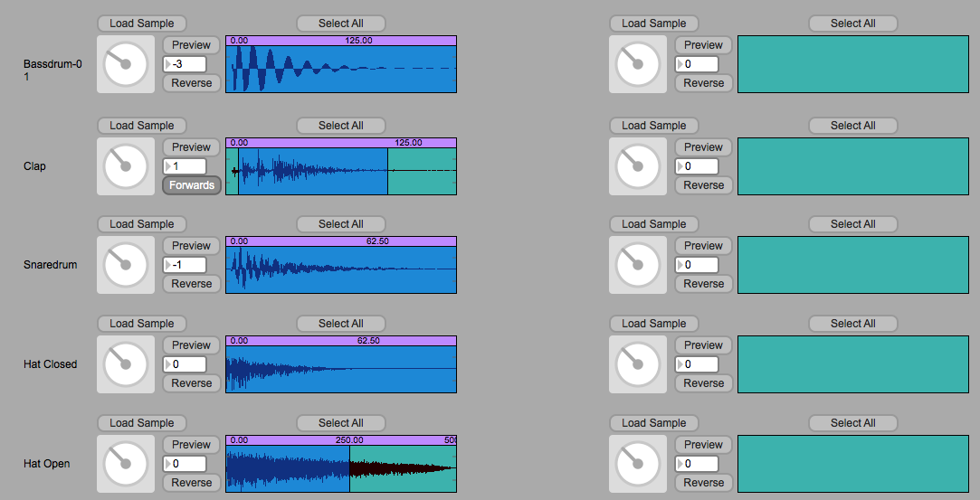This screenshot has height=500, width=980.
Task: Click Preview on empty slot beside Bassdrum-01
Action: 703,45
